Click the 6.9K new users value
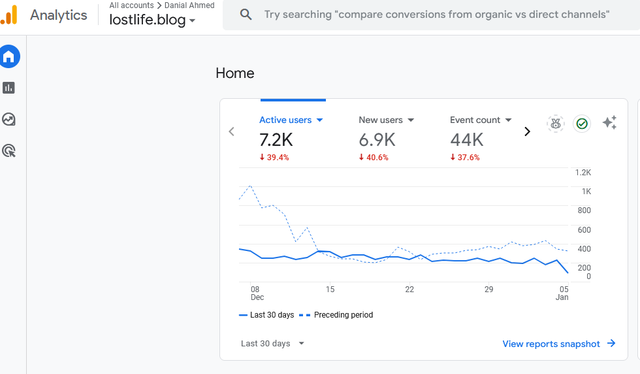Screen dimensions: 640x374 (x=377, y=140)
